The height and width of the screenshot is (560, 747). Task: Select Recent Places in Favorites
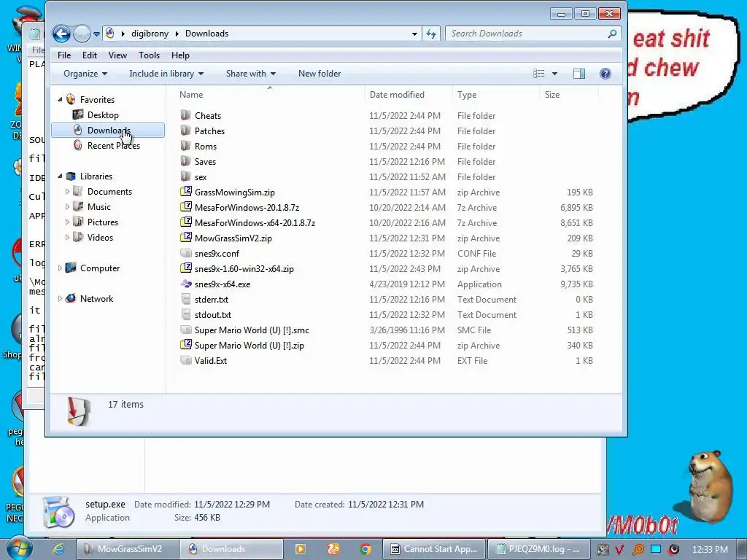point(113,146)
